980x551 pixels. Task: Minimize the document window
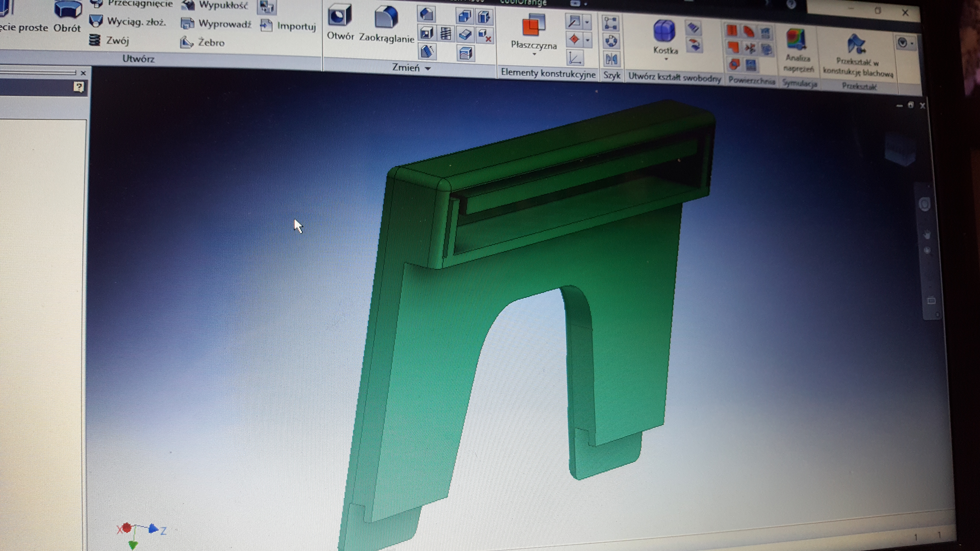(899, 105)
